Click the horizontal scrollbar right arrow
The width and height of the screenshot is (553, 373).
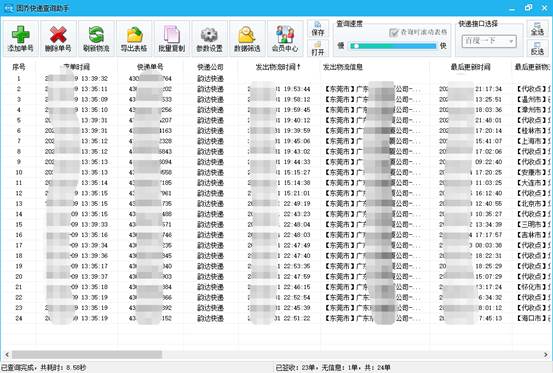pos(546,354)
